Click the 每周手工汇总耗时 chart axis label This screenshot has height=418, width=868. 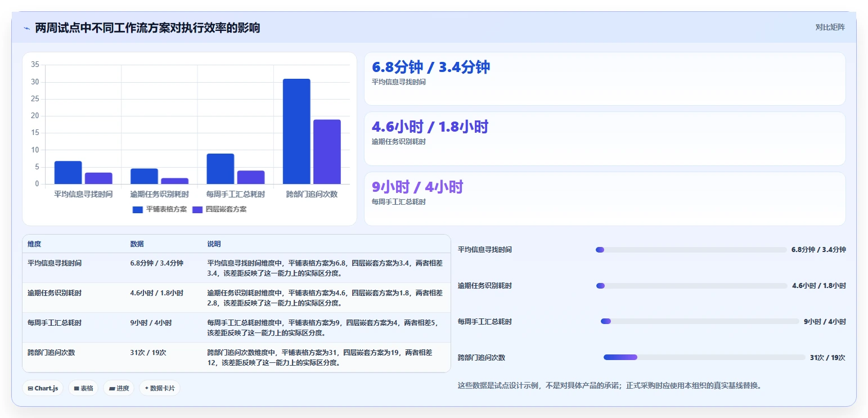pos(236,194)
